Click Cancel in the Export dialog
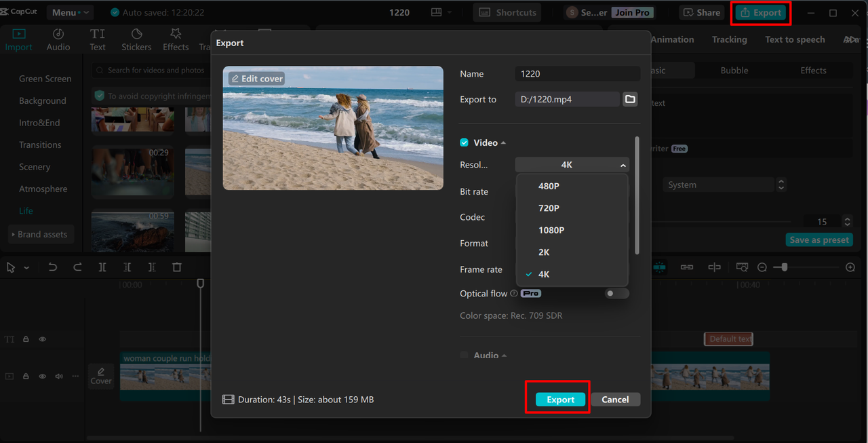The height and width of the screenshot is (443, 868). [x=615, y=400]
